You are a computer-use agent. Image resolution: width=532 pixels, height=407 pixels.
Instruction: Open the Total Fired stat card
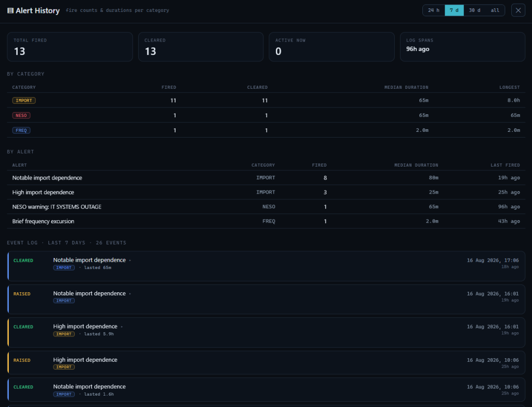coord(70,47)
